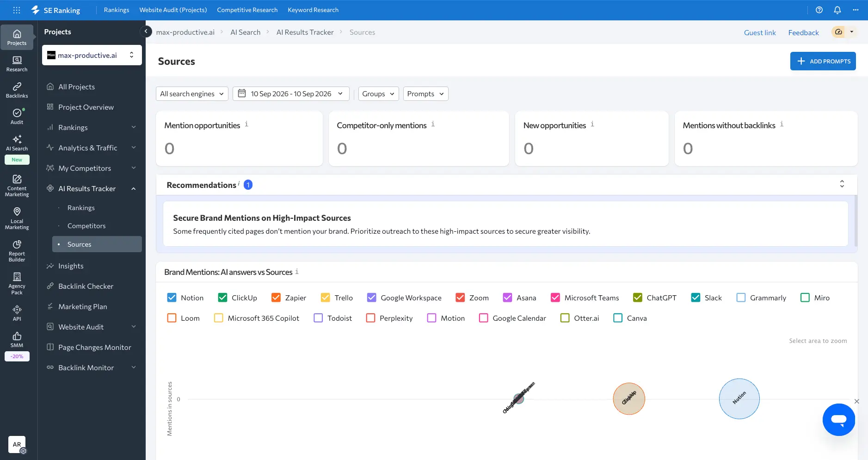Open Keyword Research top menu
This screenshot has width=868, height=460.
pos(313,10)
